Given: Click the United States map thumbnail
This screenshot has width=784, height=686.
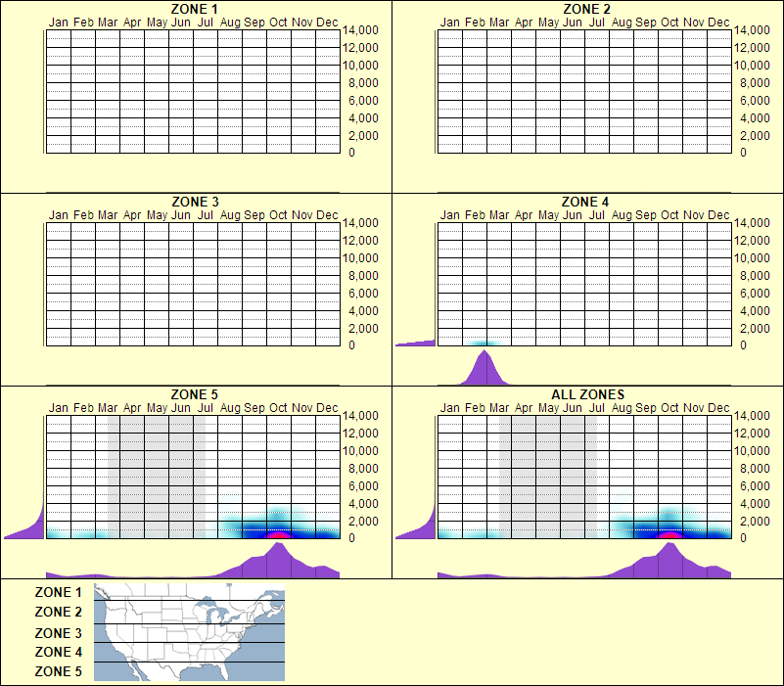Looking at the screenshot, I should click(188, 631).
